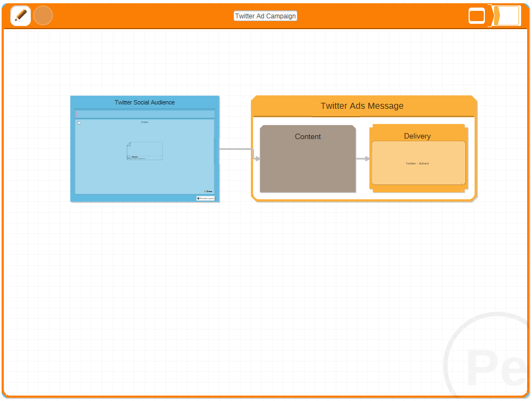Click the pencil edit icon
532x401 pixels.
[x=21, y=16]
